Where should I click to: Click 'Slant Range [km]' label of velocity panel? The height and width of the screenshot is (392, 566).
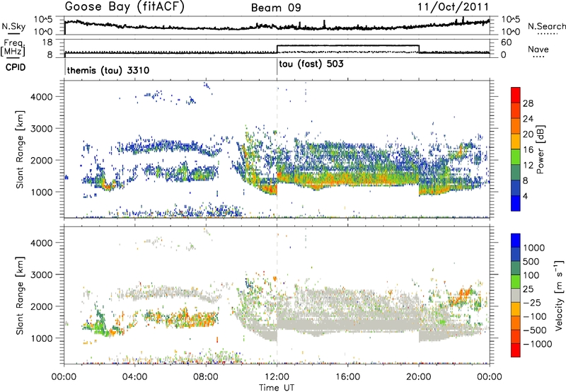point(21,295)
